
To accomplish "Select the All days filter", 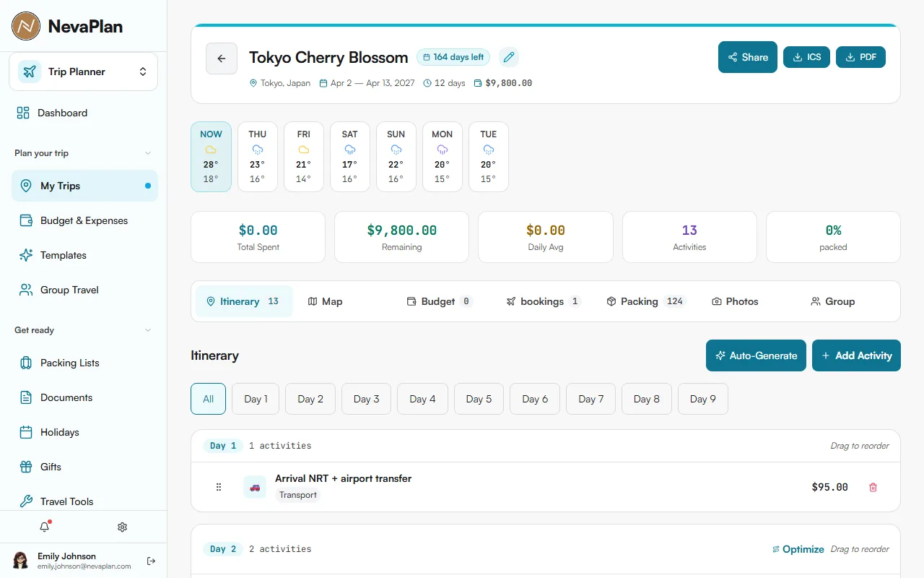I will click(x=209, y=399).
